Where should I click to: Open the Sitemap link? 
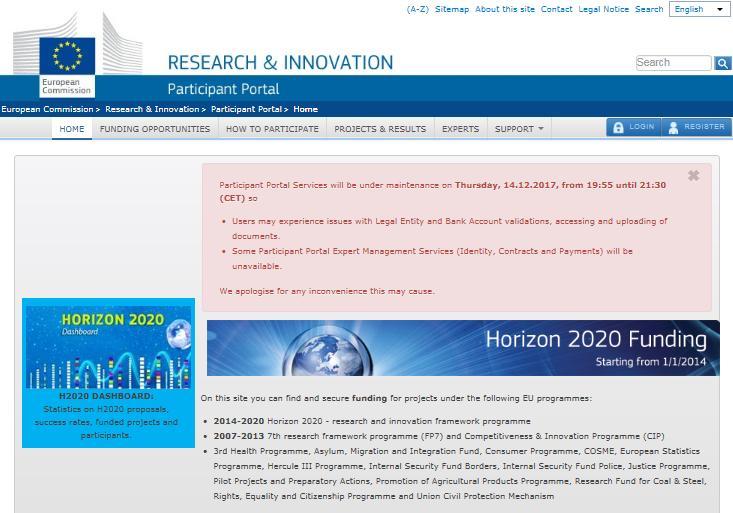coord(452,9)
